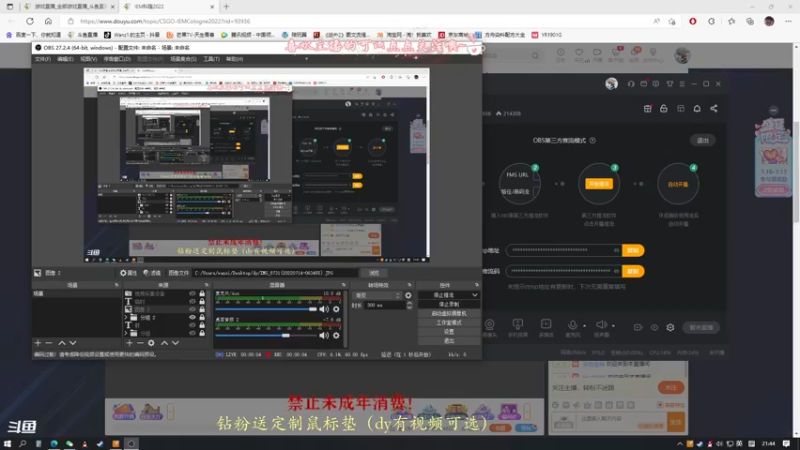Click the 停止推流 stop streaming button
This screenshot has height=450, width=800.
tap(443, 295)
